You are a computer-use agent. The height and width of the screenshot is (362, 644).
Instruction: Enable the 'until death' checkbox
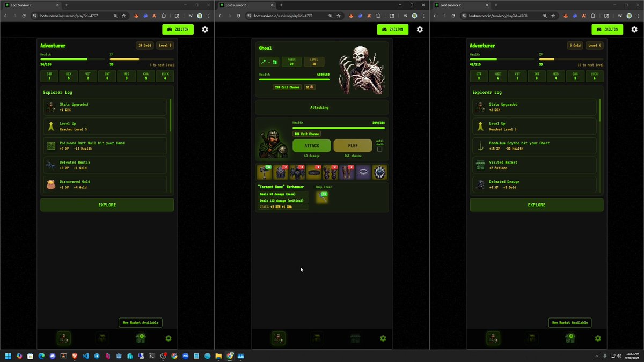pos(379,149)
